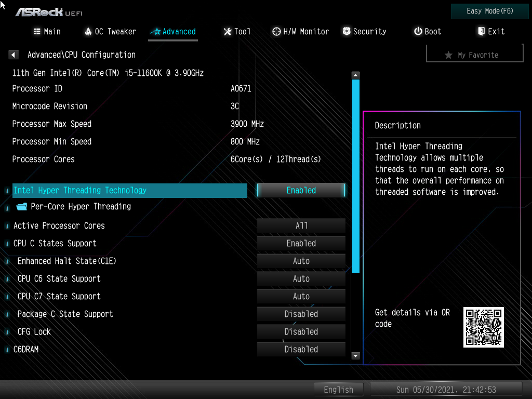Viewport: 532px width, 399px height.
Task: Open the Security tab
Action: point(364,32)
